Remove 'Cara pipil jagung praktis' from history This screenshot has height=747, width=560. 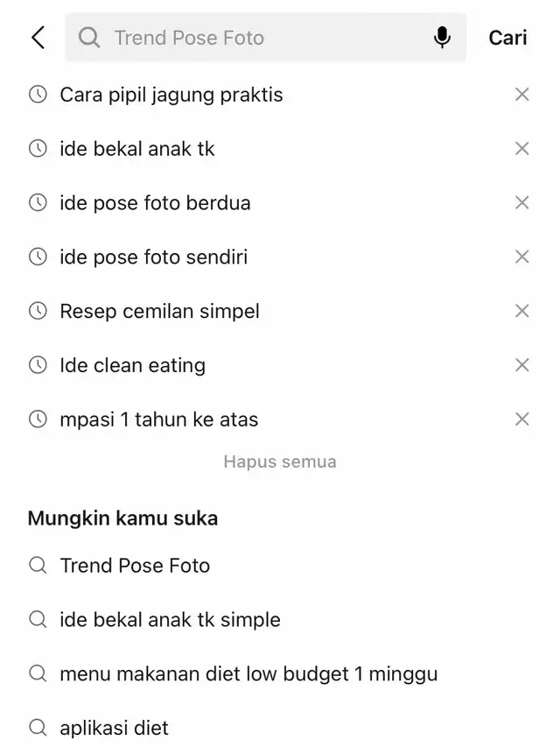click(522, 95)
